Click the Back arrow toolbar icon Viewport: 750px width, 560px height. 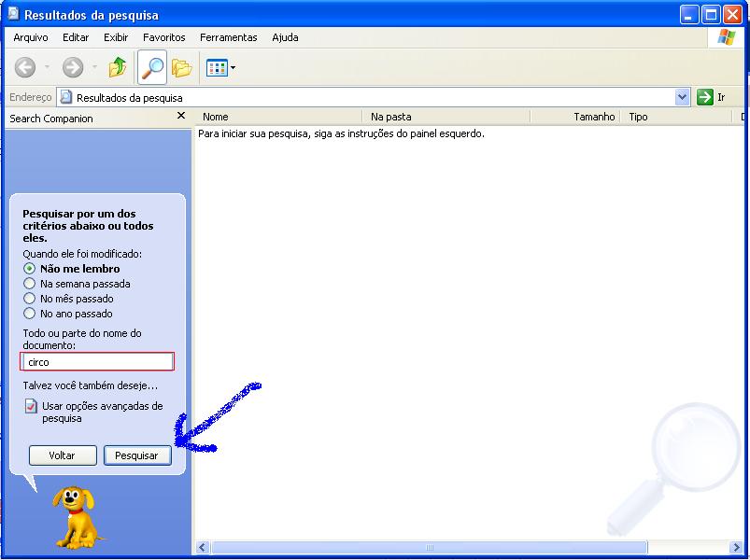click(25, 67)
